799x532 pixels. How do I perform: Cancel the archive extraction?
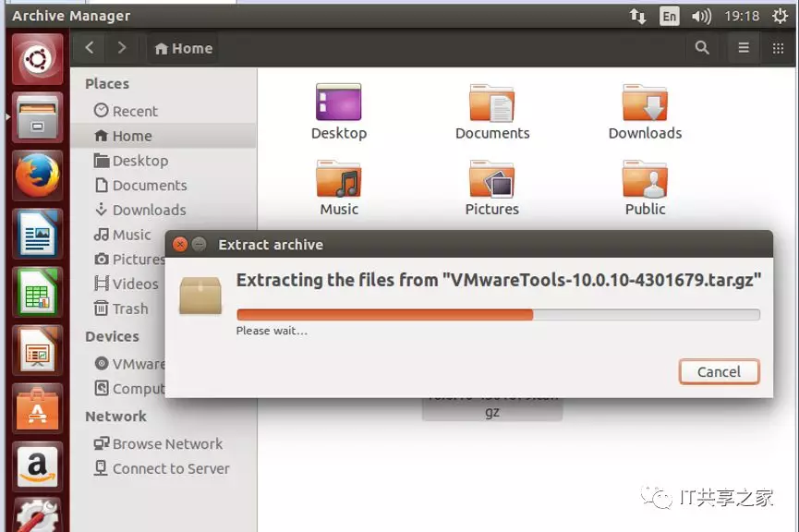click(719, 371)
